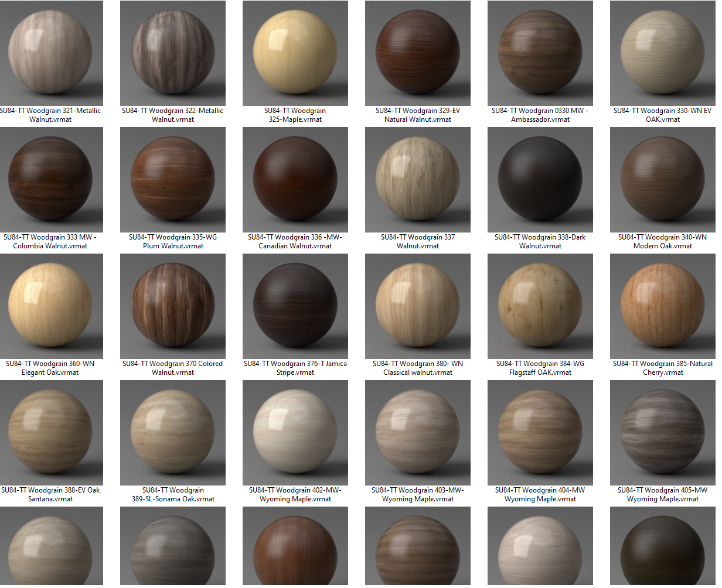Click the file name 'SU84-TT Woodgrain 330-WN EV OAK.vrmat'

pos(663,115)
